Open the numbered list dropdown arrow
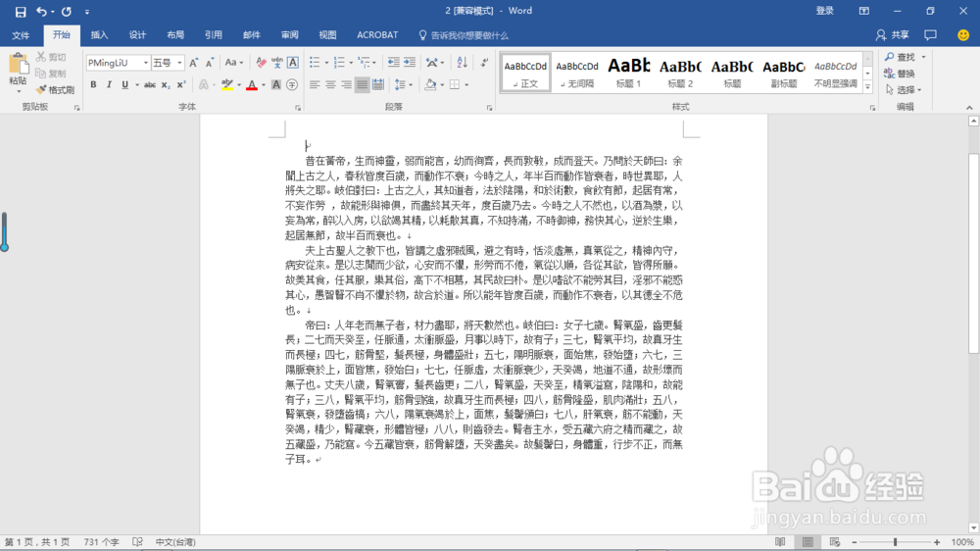 click(351, 63)
